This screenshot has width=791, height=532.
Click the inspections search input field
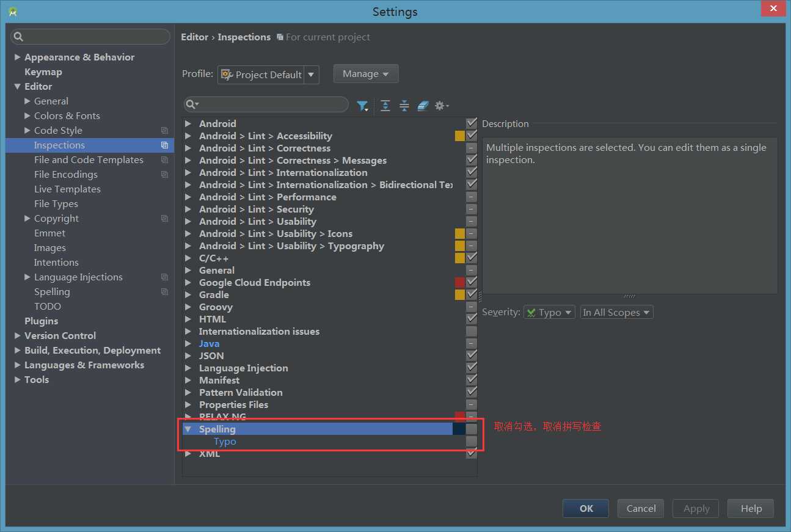pyautogui.click(x=266, y=105)
